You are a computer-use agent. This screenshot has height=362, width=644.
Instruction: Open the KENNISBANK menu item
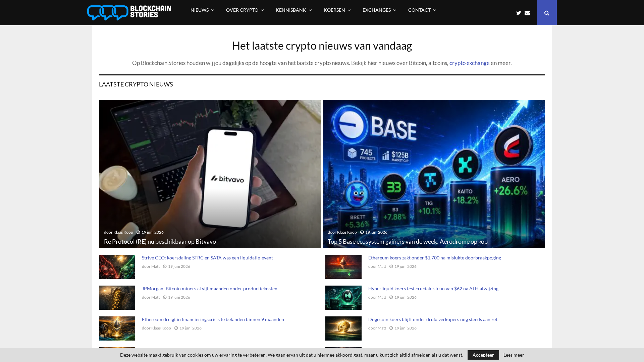coord(291,10)
